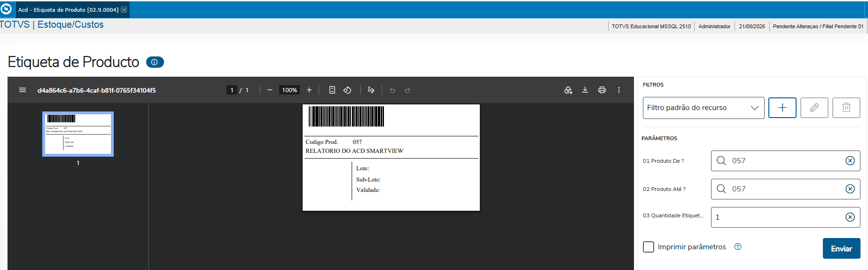Image resolution: width=868 pixels, height=270 pixels.
Task: Click the 03 Quantidade Etiquetas input field
Action: 786,217
